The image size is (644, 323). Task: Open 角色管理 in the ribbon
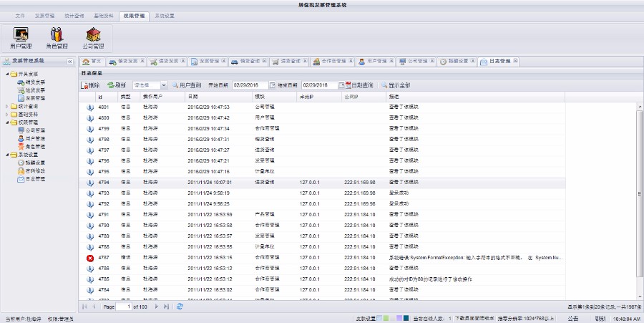click(x=57, y=37)
